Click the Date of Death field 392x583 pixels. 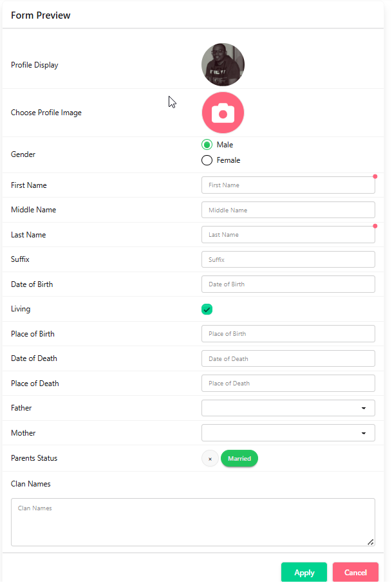click(288, 358)
